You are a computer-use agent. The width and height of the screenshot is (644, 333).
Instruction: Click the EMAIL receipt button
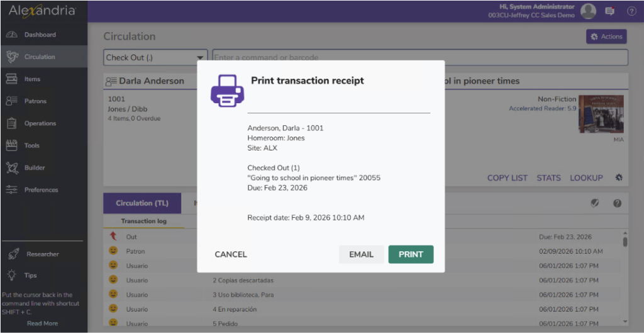361,254
